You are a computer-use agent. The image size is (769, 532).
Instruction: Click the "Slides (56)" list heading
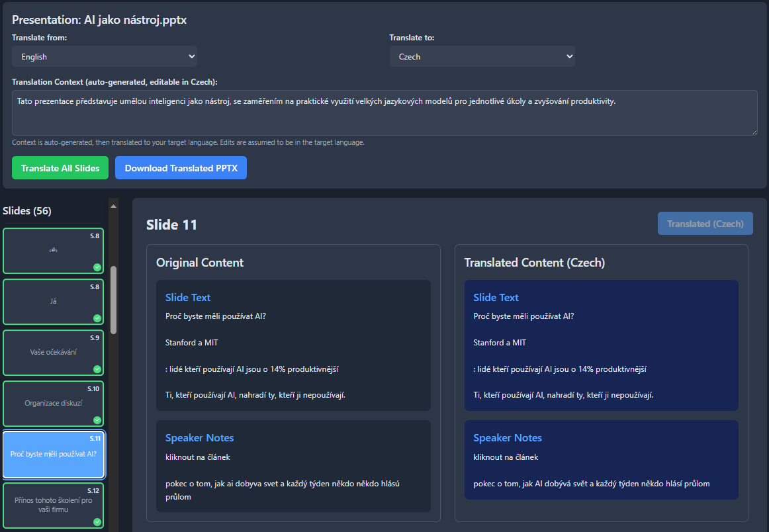tap(27, 211)
